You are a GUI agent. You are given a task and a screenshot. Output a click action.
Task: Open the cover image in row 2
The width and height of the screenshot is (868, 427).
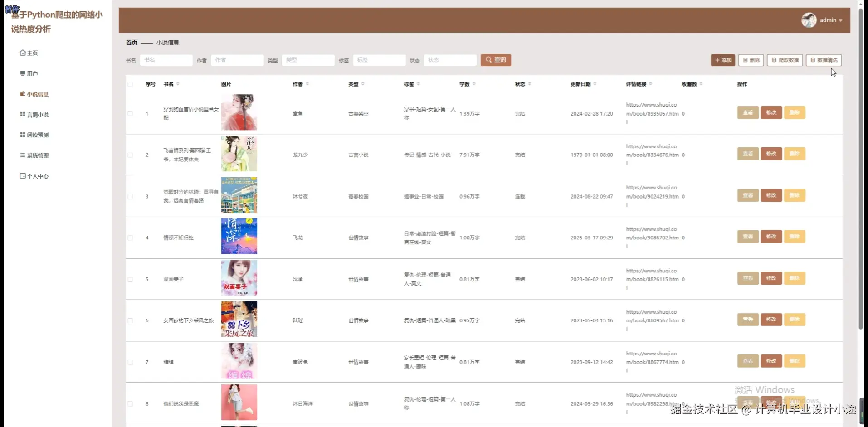tap(239, 154)
